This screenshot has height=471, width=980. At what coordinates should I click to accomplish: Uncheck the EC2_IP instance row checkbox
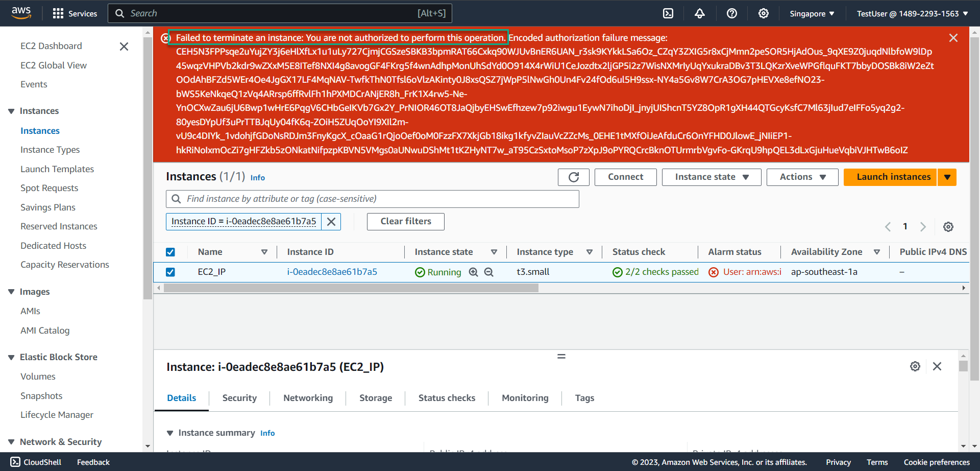[x=170, y=272]
